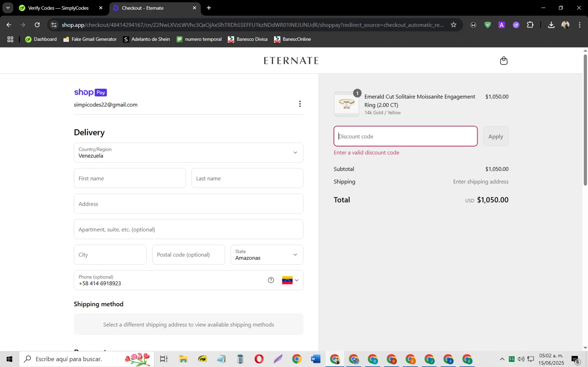Click the purple A extension icon
Image resolution: width=588 pixels, height=367 pixels.
[x=502, y=25]
